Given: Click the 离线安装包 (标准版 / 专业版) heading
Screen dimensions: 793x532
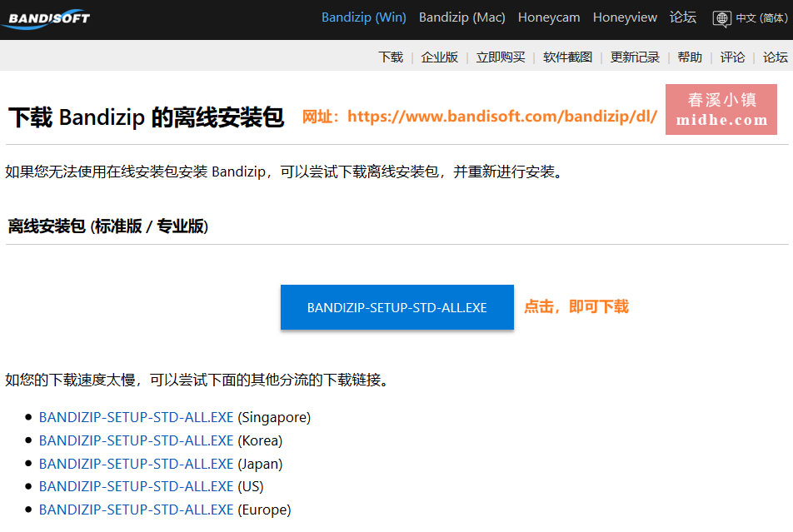Looking at the screenshot, I should tap(108, 226).
